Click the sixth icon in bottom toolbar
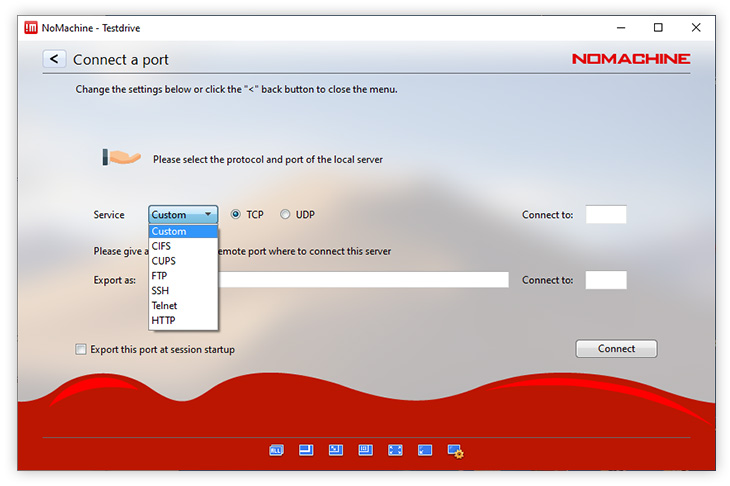The width and height of the screenshot is (730, 486). [425, 451]
